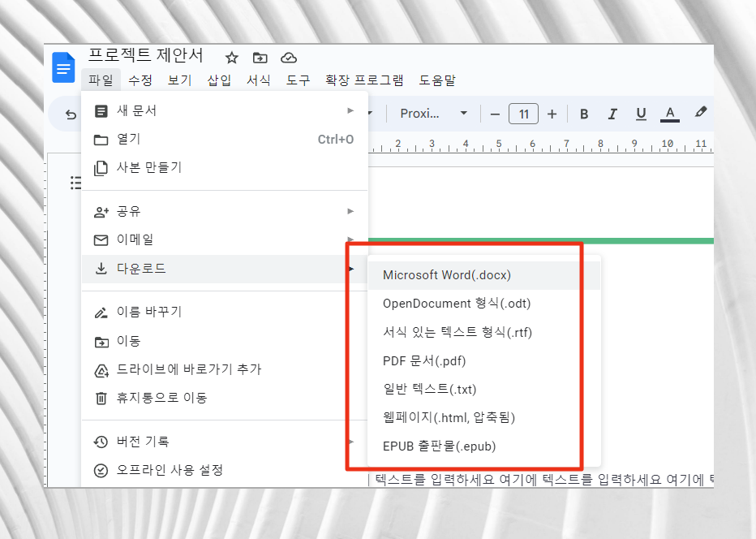756x539 pixels.
Task: Open the 파일 menu
Action: coord(101,80)
